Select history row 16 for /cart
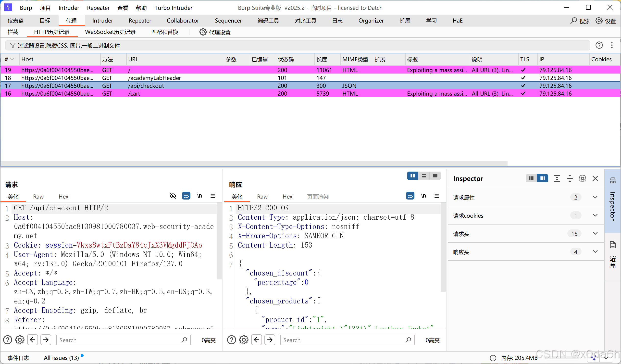 coord(134,94)
